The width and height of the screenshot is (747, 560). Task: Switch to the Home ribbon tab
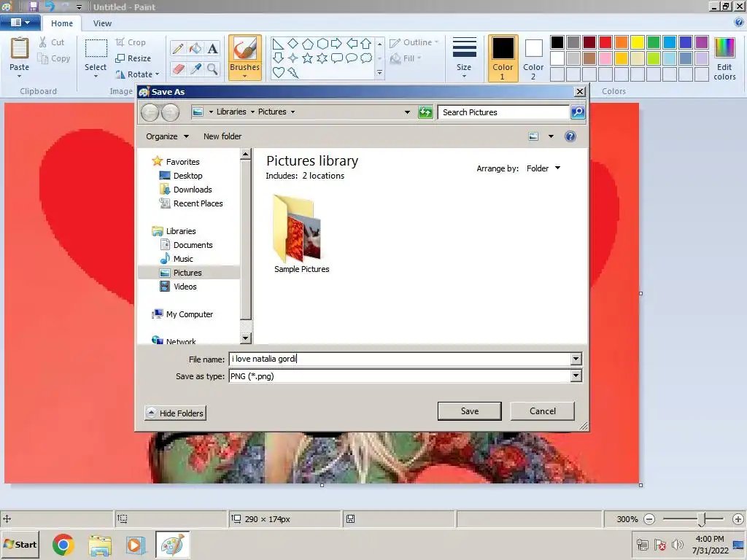click(62, 23)
